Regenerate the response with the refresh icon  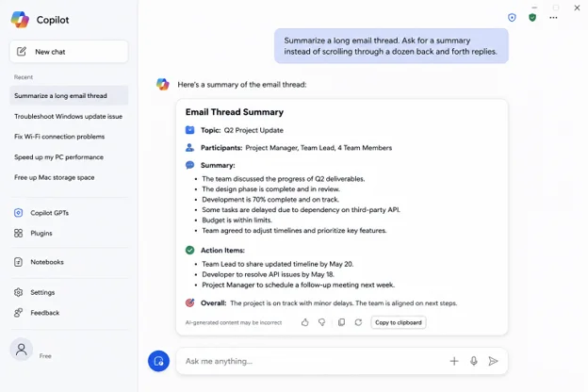pyautogui.click(x=358, y=322)
